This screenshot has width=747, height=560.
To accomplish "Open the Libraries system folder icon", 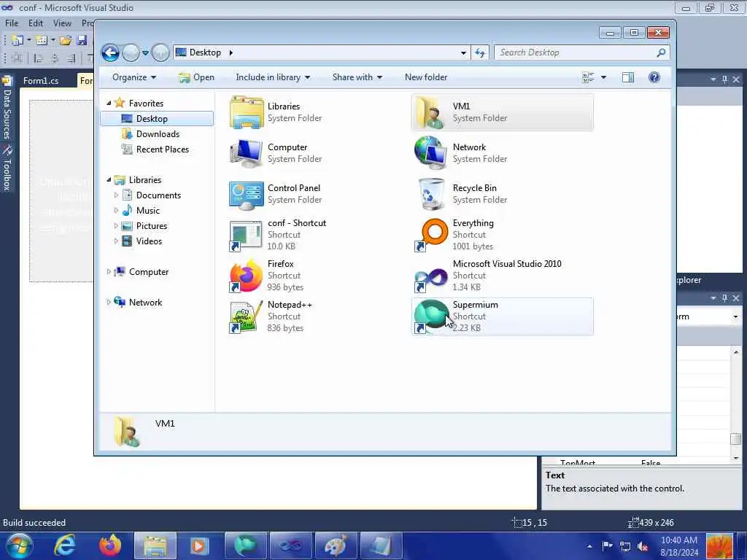I will [247, 112].
